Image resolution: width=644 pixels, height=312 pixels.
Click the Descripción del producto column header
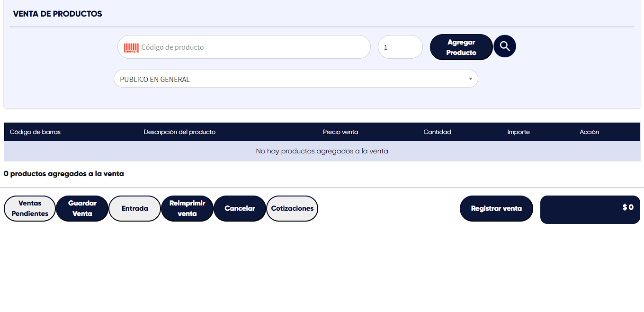point(179,132)
